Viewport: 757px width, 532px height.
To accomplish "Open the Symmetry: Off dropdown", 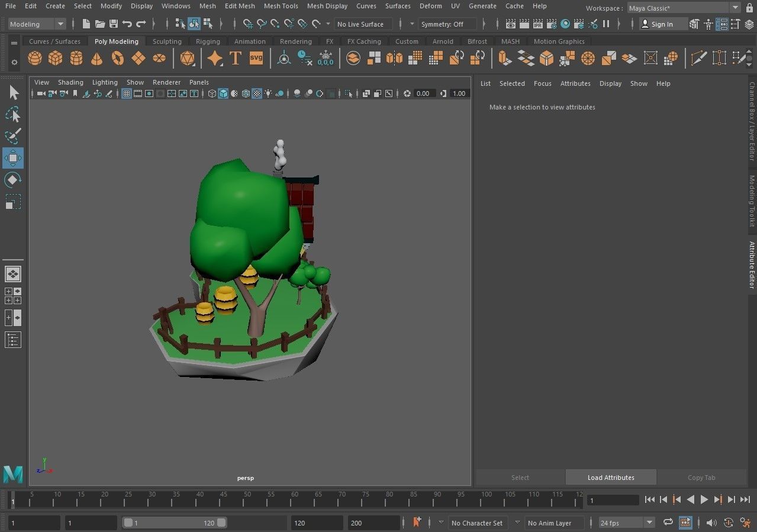I will coord(448,24).
